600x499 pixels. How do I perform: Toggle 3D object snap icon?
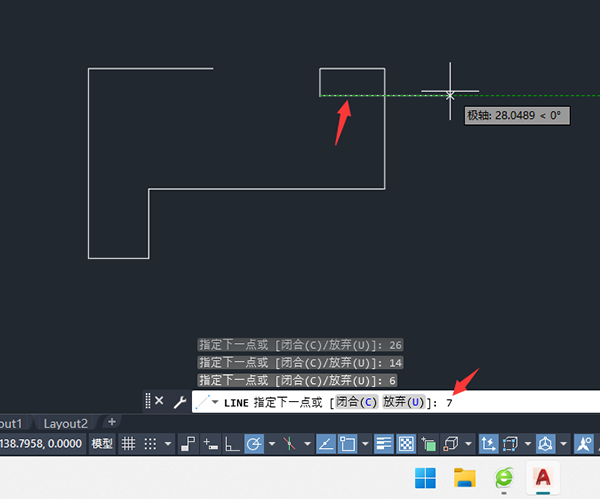coord(451,444)
